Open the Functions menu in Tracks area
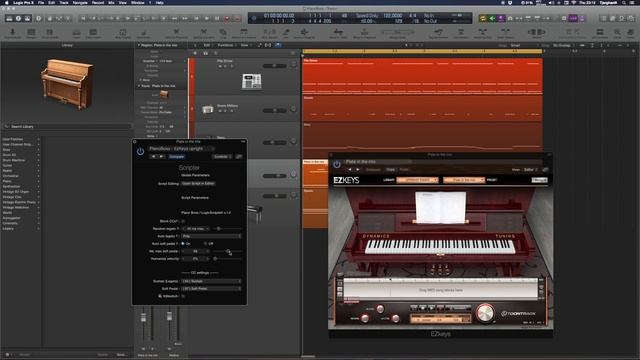640x360 pixels. [226, 45]
